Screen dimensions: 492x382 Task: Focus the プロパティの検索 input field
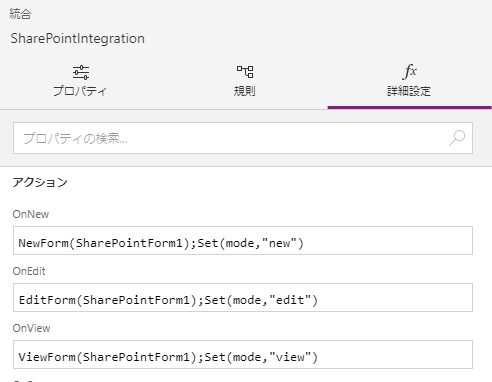click(243, 138)
